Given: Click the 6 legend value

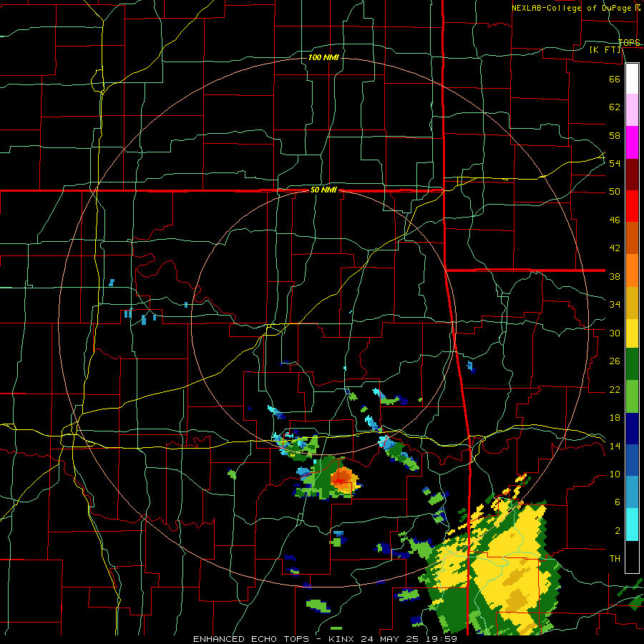Looking at the screenshot, I should pos(617,502).
